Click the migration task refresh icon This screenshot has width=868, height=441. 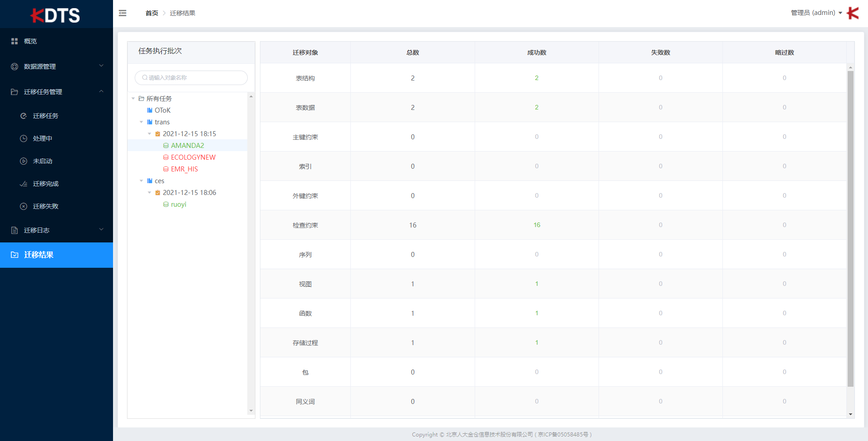24,116
